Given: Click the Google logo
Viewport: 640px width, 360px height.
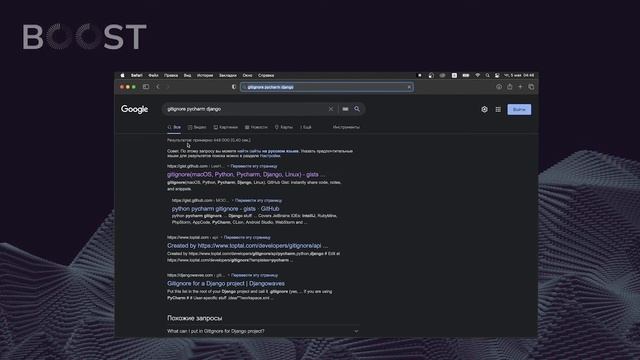Looking at the screenshot, I should pyautogui.click(x=134, y=109).
